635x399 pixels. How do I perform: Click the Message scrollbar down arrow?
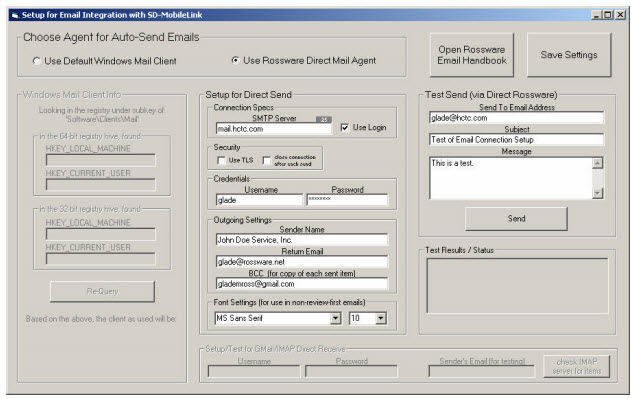tap(598, 193)
